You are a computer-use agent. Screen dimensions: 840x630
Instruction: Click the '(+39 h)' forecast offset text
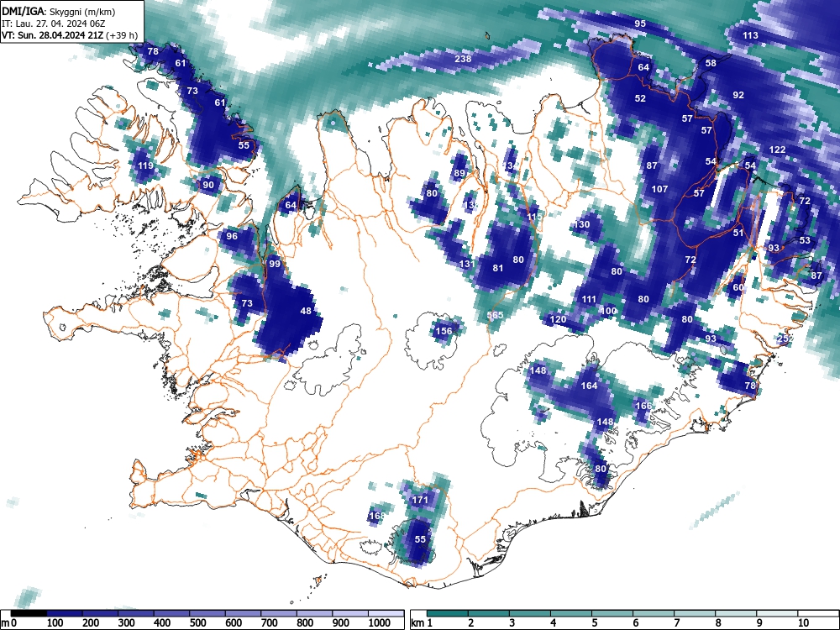click(122, 36)
